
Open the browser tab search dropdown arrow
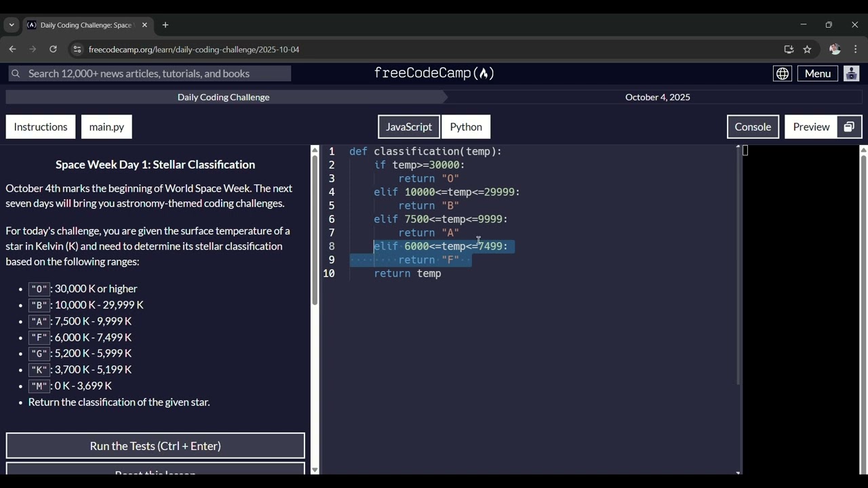(x=12, y=25)
